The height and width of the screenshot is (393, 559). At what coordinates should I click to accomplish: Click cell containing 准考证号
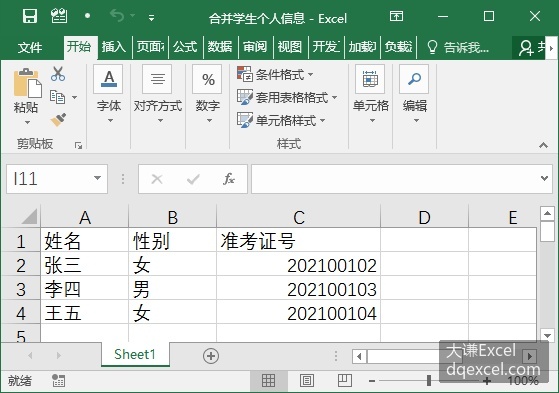point(298,241)
